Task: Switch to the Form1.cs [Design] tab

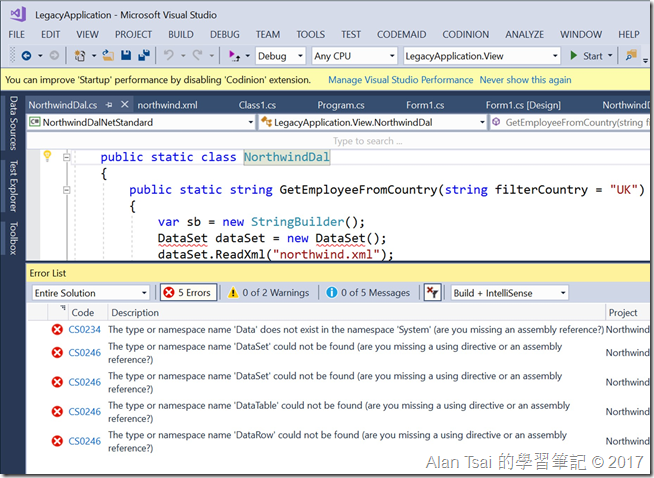Action: click(x=523, y=105)
